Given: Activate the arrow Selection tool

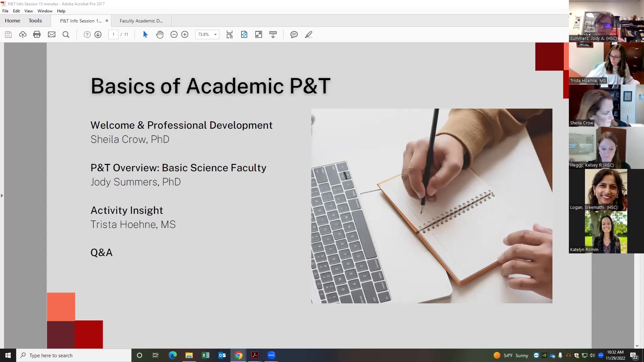Looking at the screenshot, I should click(145, 35).
